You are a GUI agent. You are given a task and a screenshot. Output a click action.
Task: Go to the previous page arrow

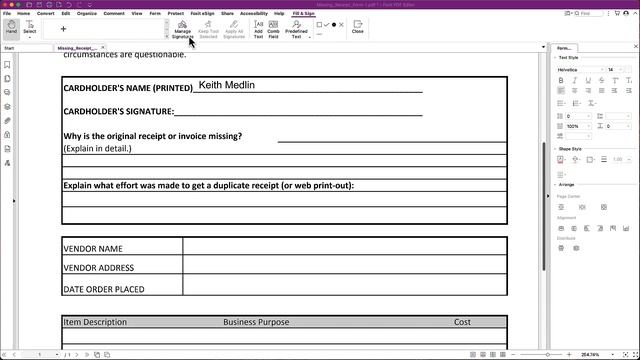(x=14, y=355)
